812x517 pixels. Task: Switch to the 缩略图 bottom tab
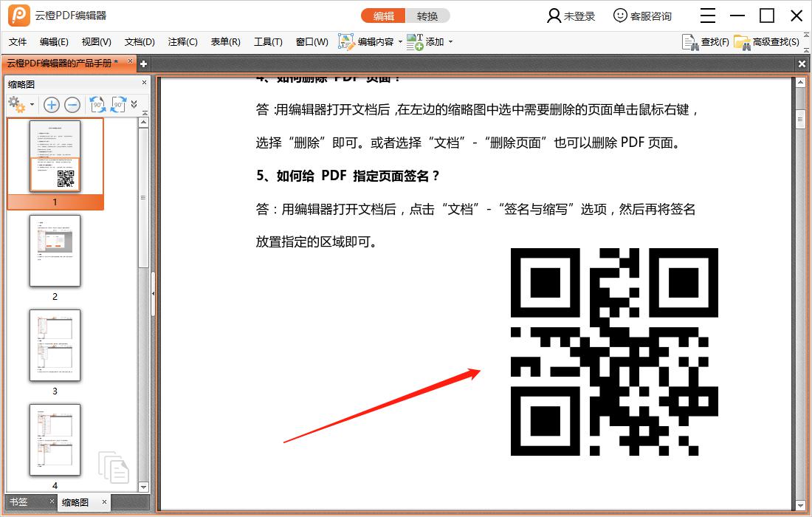coord(75,502)
